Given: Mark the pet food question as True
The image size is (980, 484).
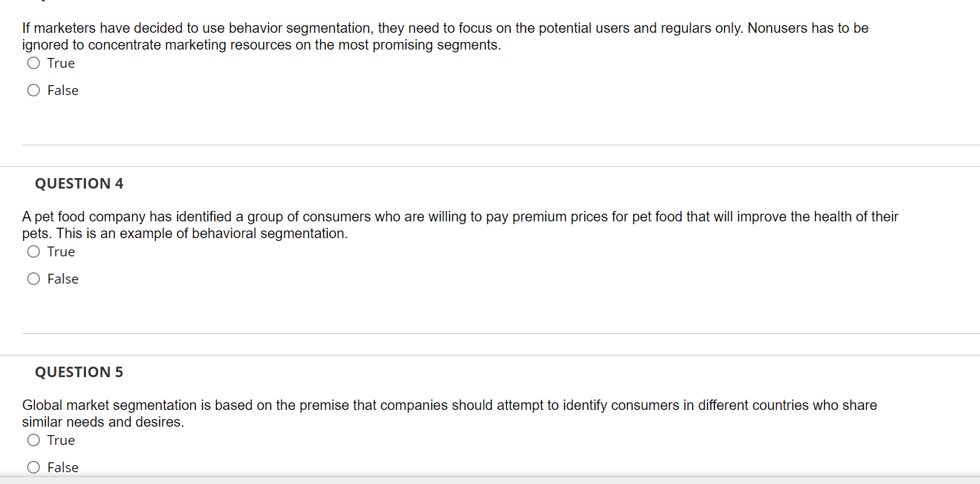Looking at the screenshot, I should point(33,251).
